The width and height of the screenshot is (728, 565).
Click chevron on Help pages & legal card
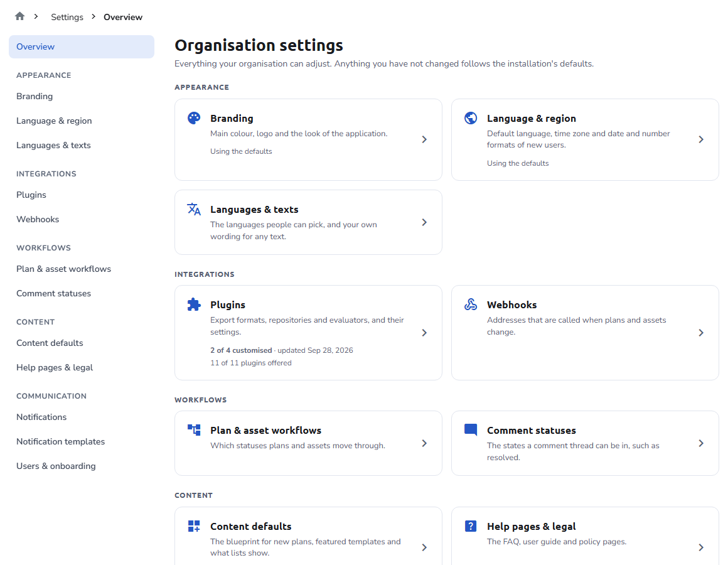tap(700, 547)
